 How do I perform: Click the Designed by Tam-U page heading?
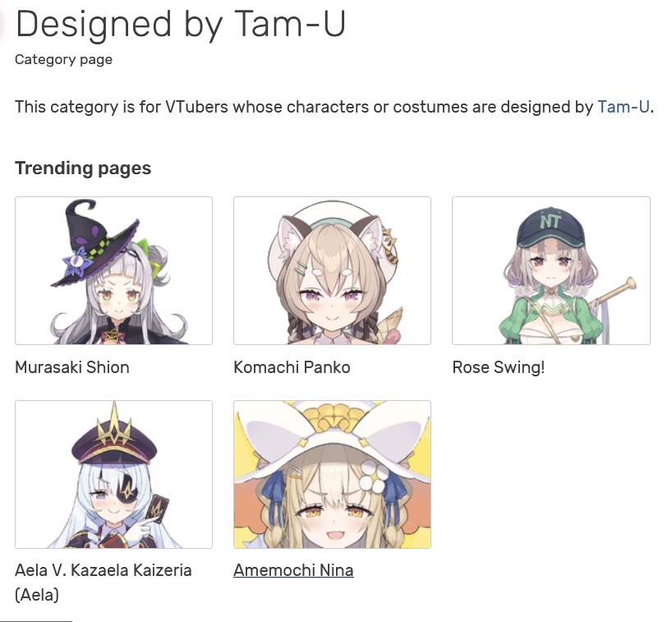click(181, 25)
